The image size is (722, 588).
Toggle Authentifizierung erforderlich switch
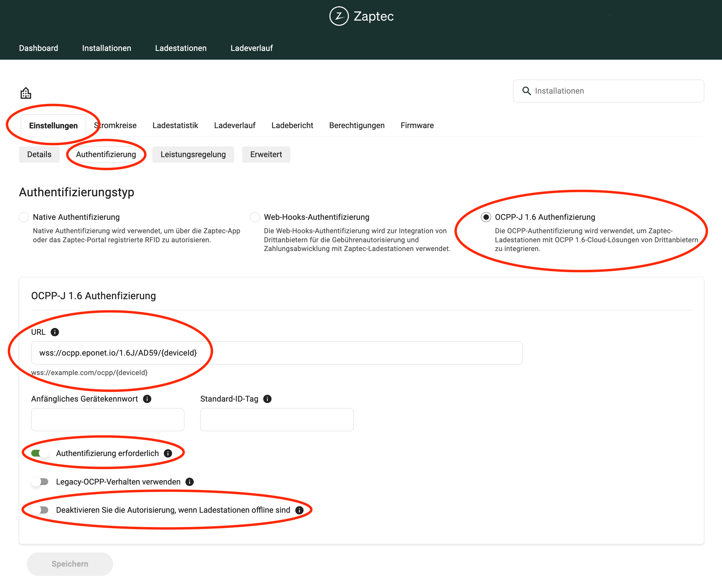point(40,453)
